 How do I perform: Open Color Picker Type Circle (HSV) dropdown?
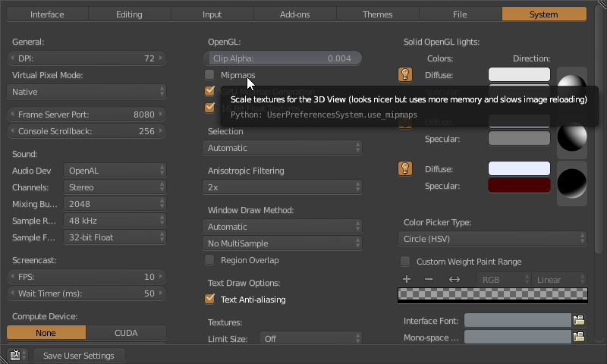click(x=492, y=239)
